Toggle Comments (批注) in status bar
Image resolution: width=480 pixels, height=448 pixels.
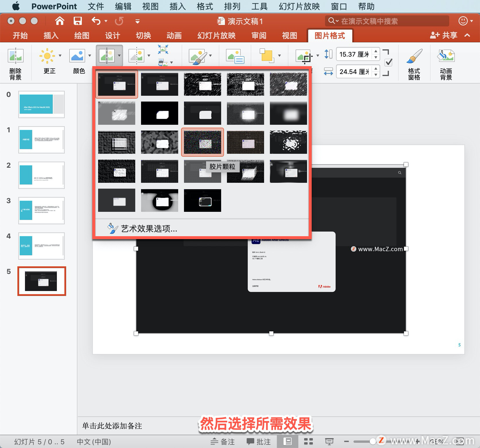[259, 442]
